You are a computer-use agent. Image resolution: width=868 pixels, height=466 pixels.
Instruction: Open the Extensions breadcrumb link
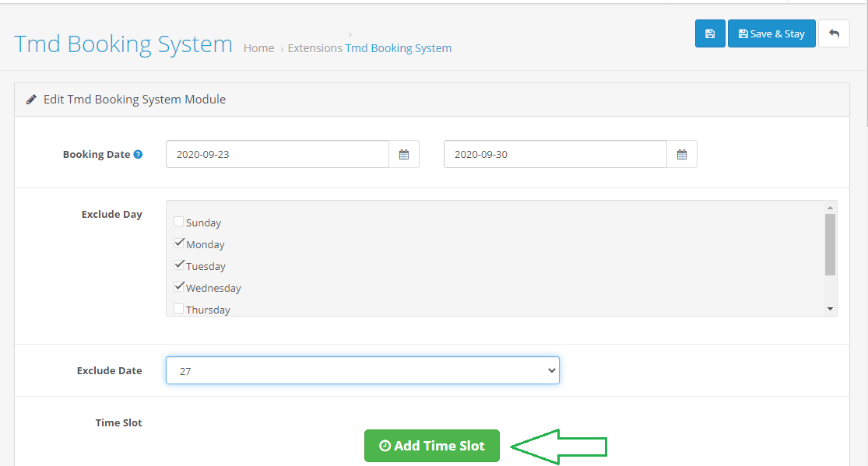[x=315, y=48]
